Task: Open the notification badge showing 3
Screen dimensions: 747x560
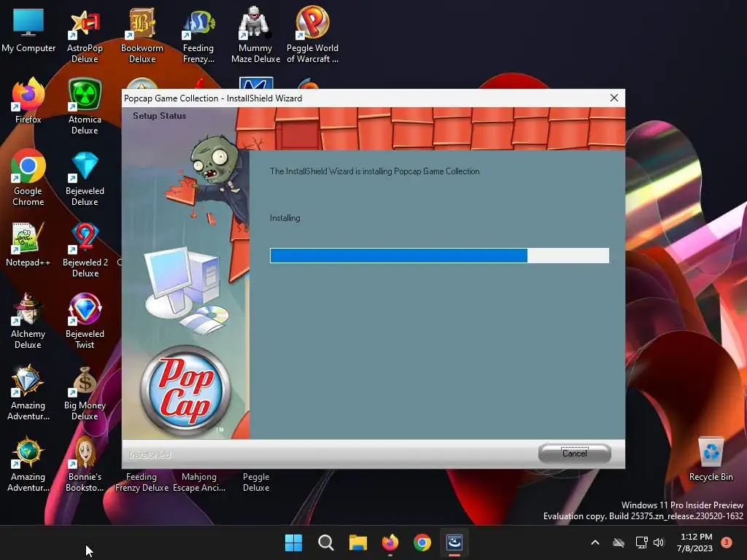Action: point(727,542)
